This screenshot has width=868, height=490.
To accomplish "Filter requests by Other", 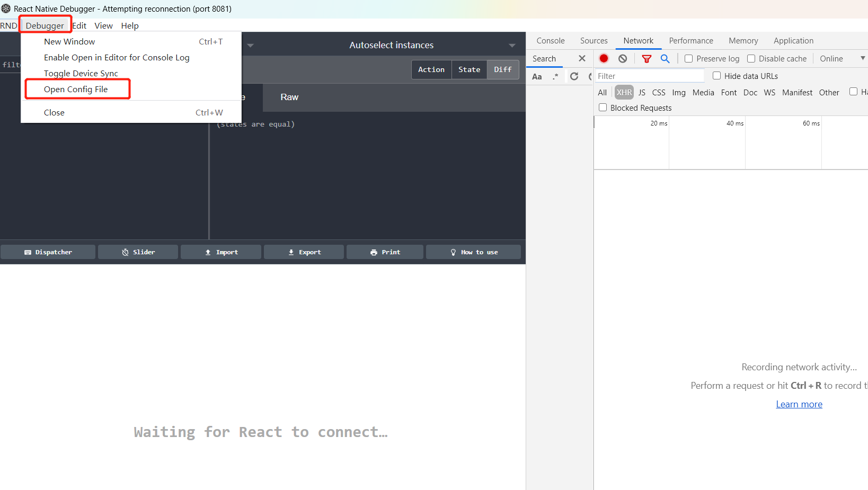I will point(829,92).
